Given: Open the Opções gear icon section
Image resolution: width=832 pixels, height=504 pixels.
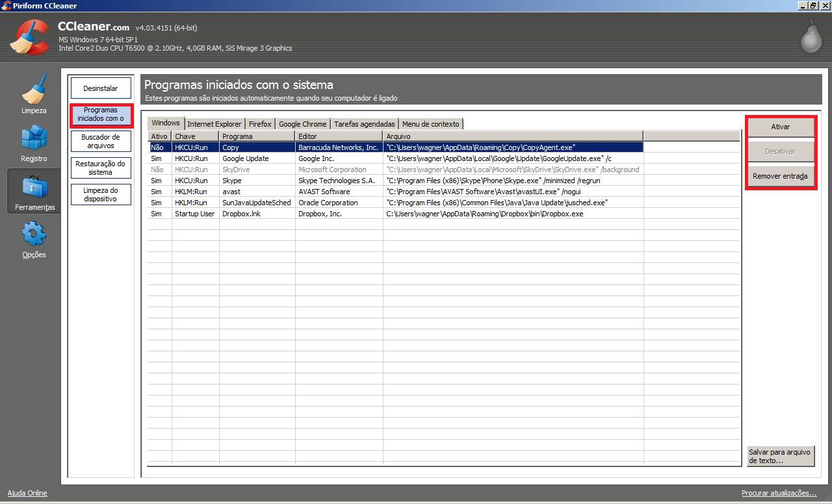Looking at the screenshot, I should 34,239.
